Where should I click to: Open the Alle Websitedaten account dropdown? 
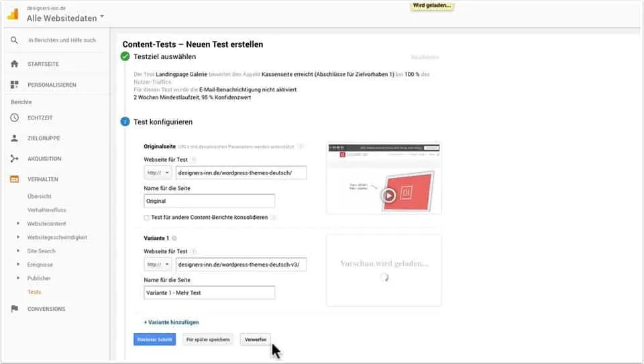[x=66, y=18]
